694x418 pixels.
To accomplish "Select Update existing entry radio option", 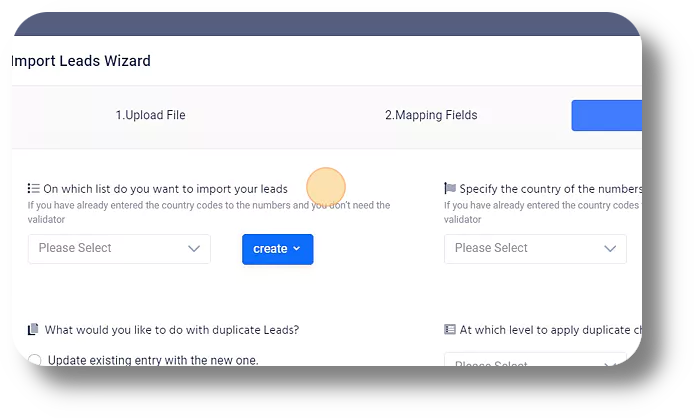I will (x=35, y=360).
